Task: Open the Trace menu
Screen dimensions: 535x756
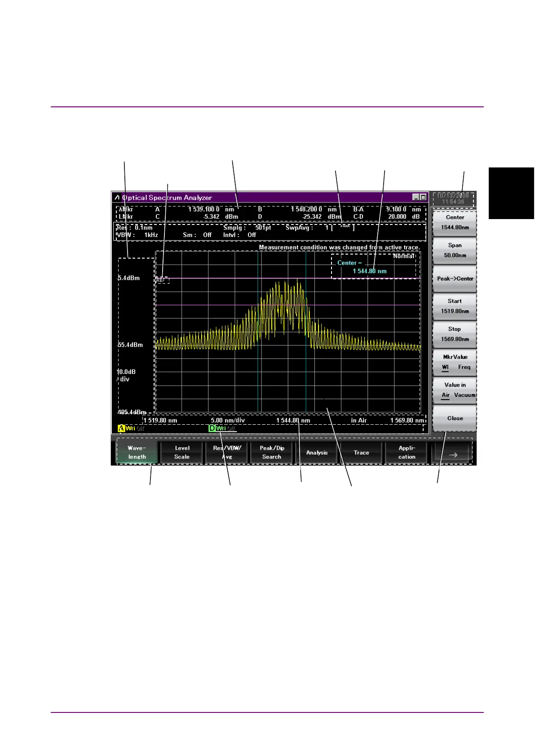Action: (x=361, y=453)
